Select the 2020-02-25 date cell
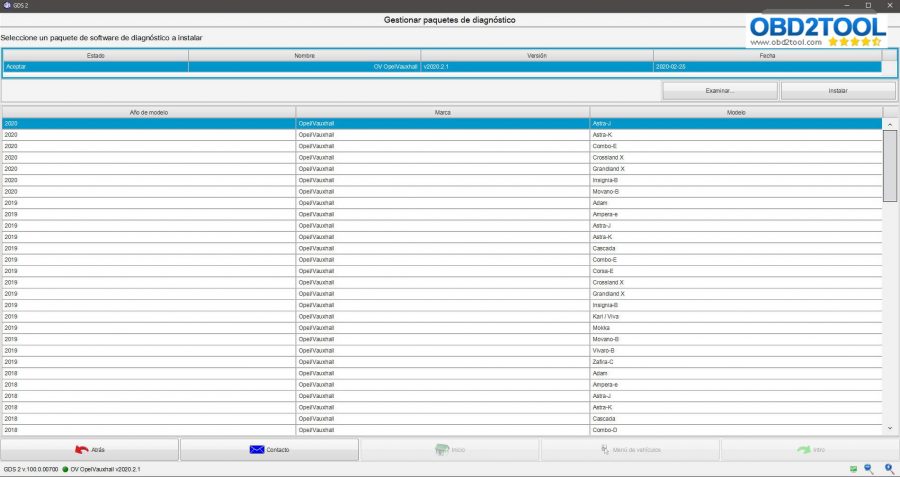This screenshot has width=900, height=477. coord(767,67)
